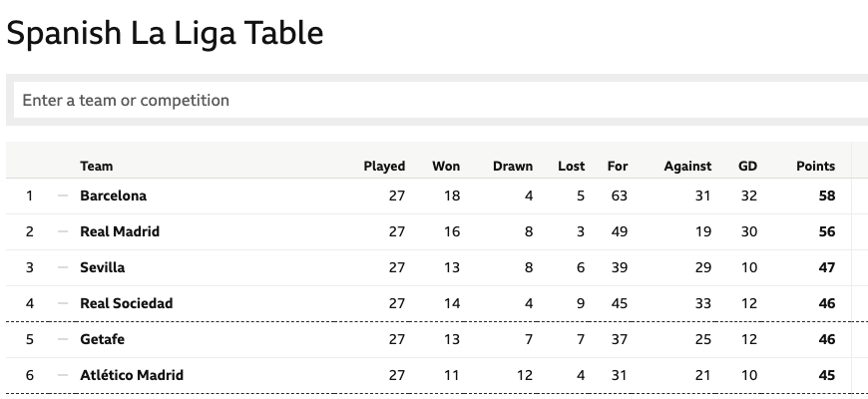Click the Spanish La Liga Table heading
This screenshot has width=868, height=399.
[165, 33]
